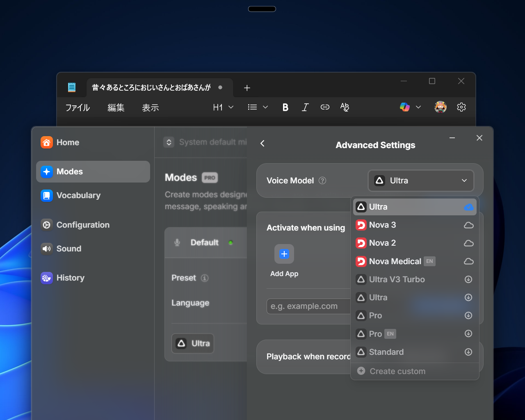
Task: Select Ultra V3 Turbo model
Action: tap(415, 279)
